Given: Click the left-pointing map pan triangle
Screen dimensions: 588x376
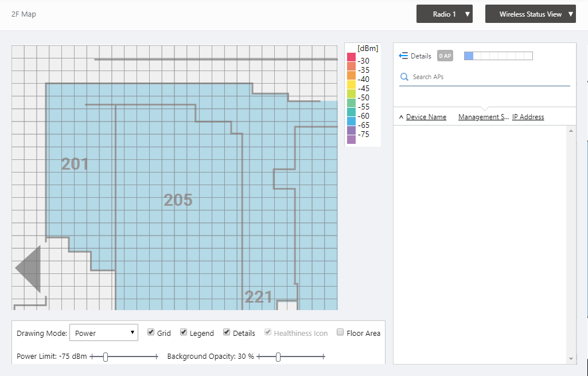Looking at the screenshot, I should [28, 268].
